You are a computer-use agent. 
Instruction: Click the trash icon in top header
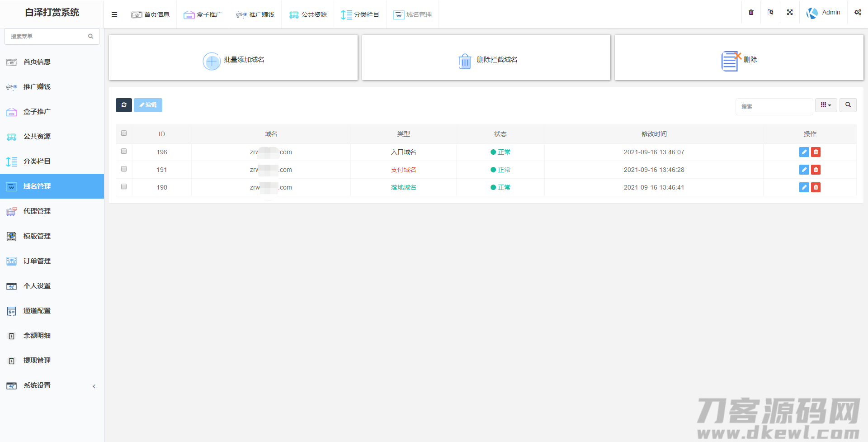pos(751,13)
